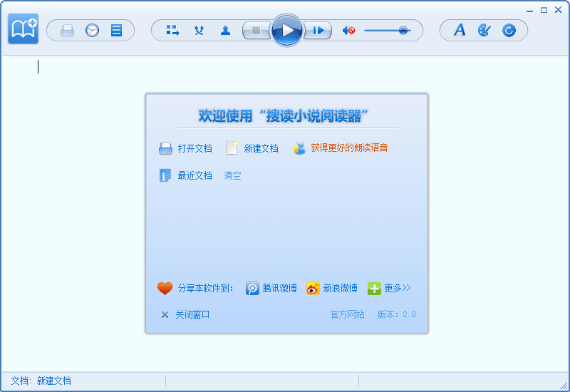Click the 最近文档 info icon

tap(165, 175)
